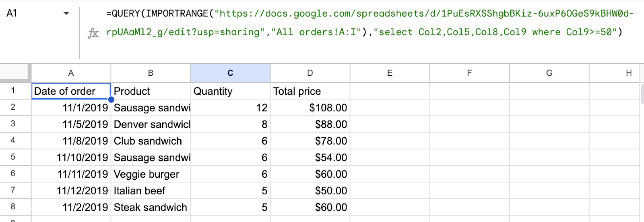Click quantity cell showing 12
This screenshot has width=644, height=222.
coord(230,108)
